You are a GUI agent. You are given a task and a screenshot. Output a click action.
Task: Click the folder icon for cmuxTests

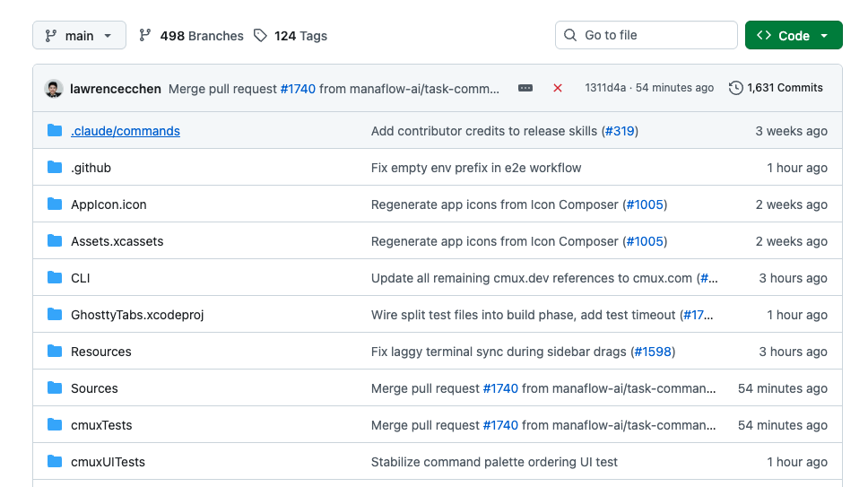coord(55,424)
